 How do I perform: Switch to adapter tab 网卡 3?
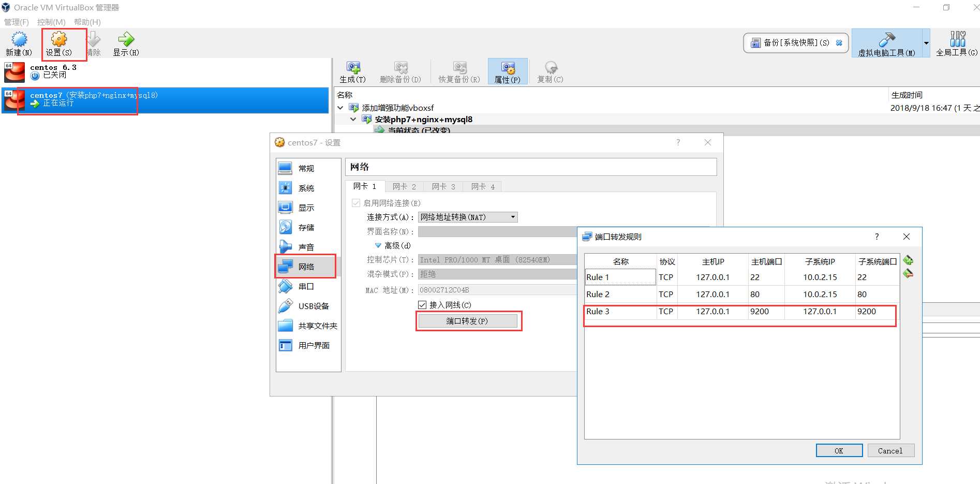(x=443, y=187)
